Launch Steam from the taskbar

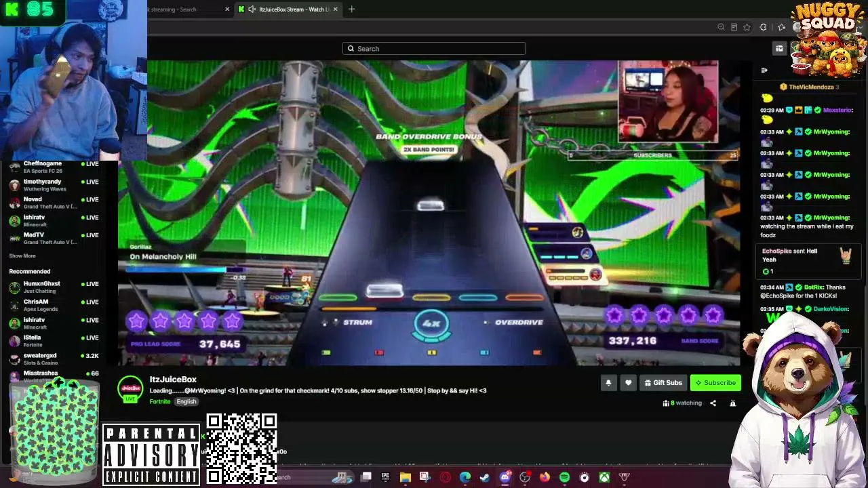(x=485, y=477)
